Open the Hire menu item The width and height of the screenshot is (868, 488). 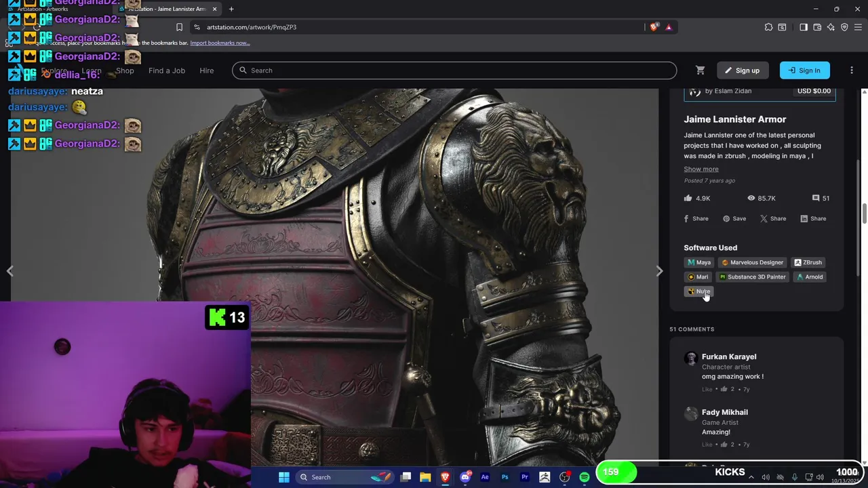pos(207,70)
